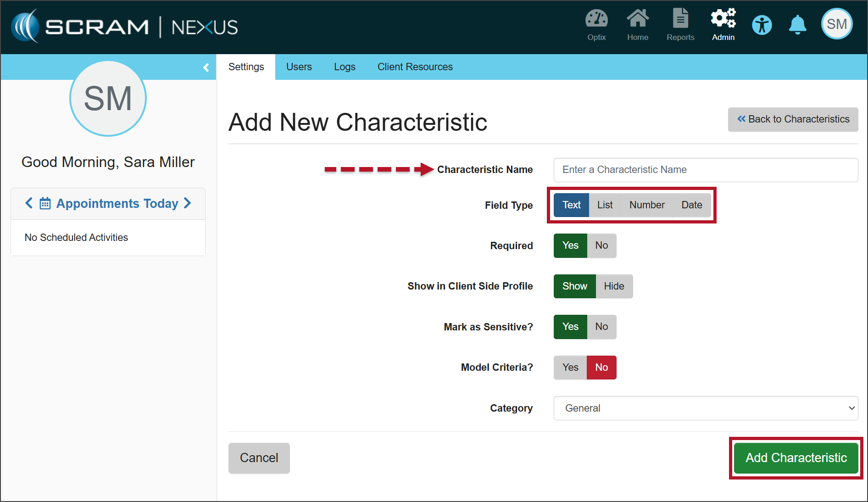Open notifications bell icon

coord(797,25)
